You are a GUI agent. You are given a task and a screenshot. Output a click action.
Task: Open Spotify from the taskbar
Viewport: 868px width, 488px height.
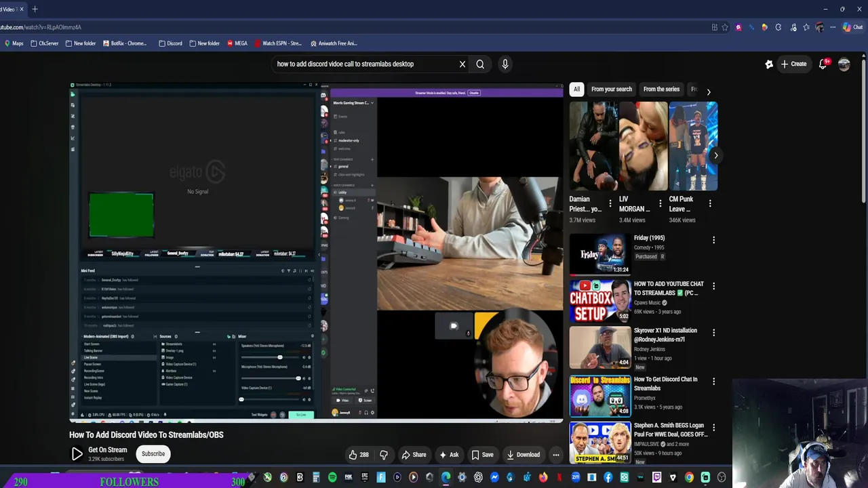click(332, 478)
